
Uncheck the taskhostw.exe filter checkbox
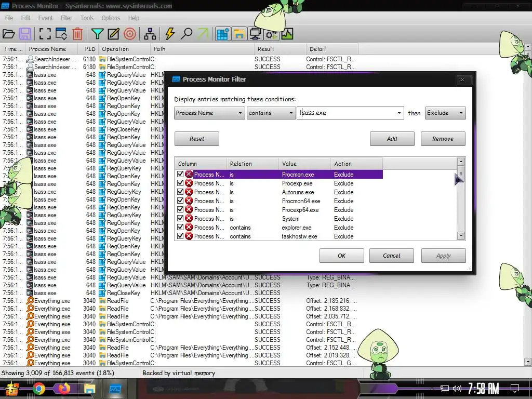tap(180, 236)
